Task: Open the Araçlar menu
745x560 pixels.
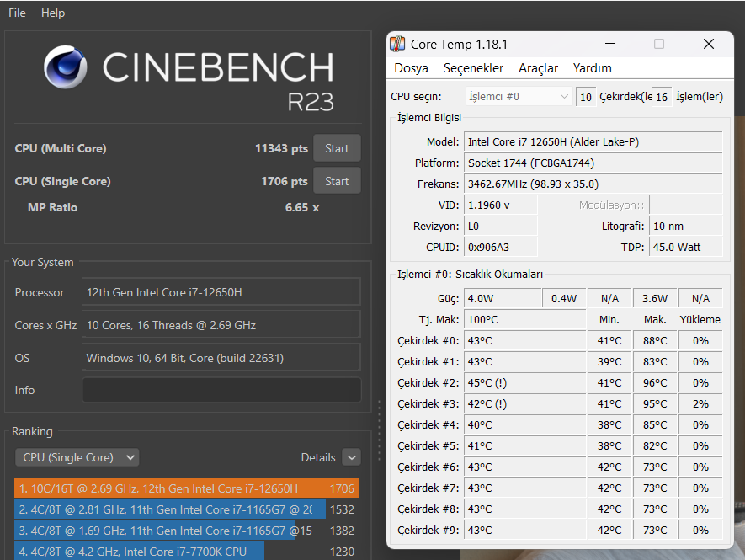Action: [538, 68]
